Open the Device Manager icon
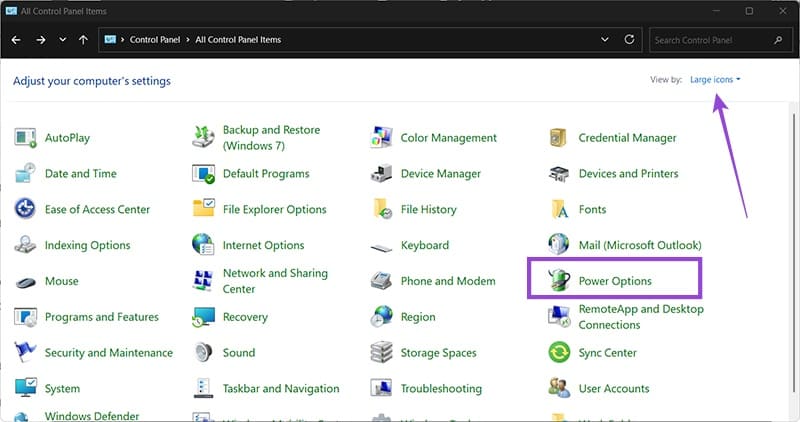The width and height of the screenshot is (800, 422). point(381,173)
